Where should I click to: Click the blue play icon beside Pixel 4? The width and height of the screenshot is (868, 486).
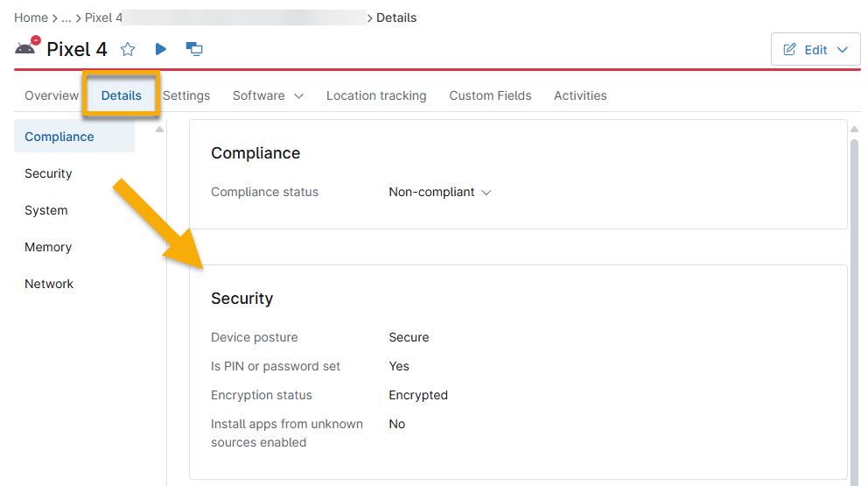click(161, 49)
